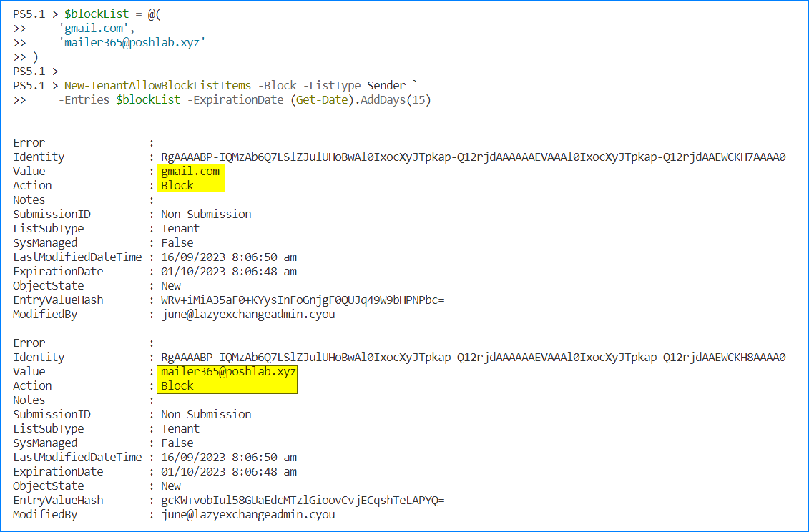Screen dimensions: 809x532
Task: Click the first SysManaged False value
Action: tap(177, 242)
